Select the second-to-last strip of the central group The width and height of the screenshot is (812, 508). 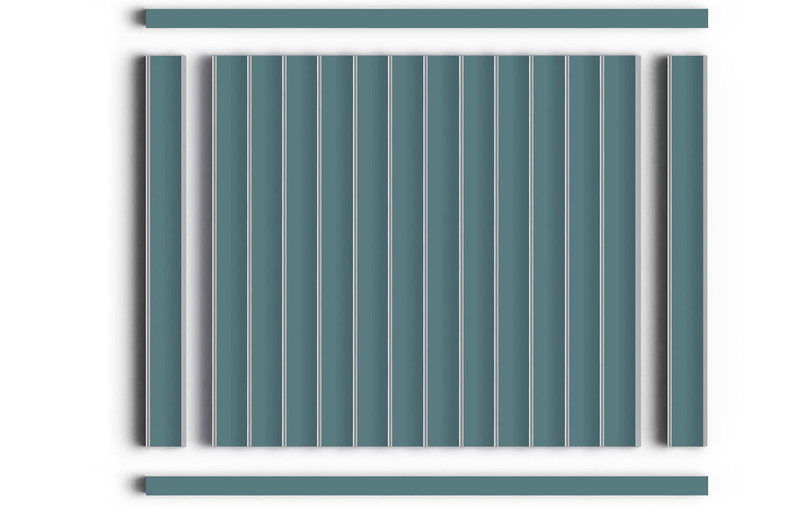[x=585, y=251]
